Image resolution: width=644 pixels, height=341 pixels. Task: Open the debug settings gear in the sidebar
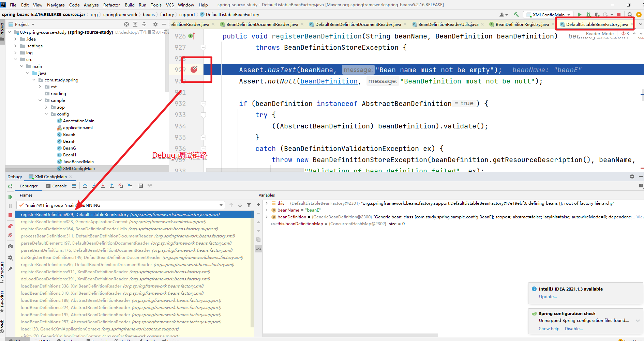coord(10,258)
